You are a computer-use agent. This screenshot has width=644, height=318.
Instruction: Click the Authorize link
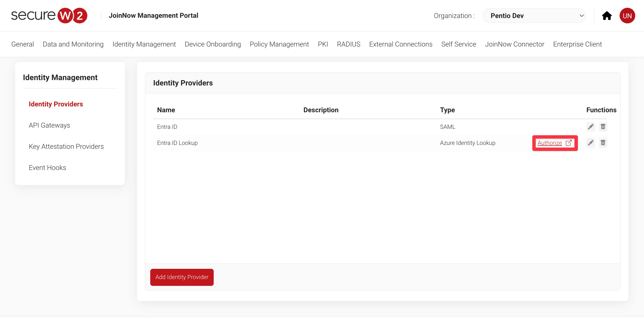550,143
